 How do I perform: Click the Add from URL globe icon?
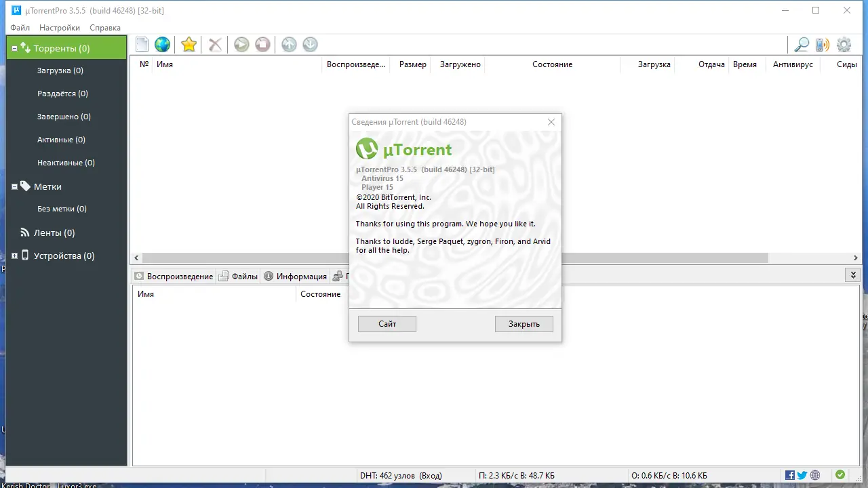(x=163, y=44)
